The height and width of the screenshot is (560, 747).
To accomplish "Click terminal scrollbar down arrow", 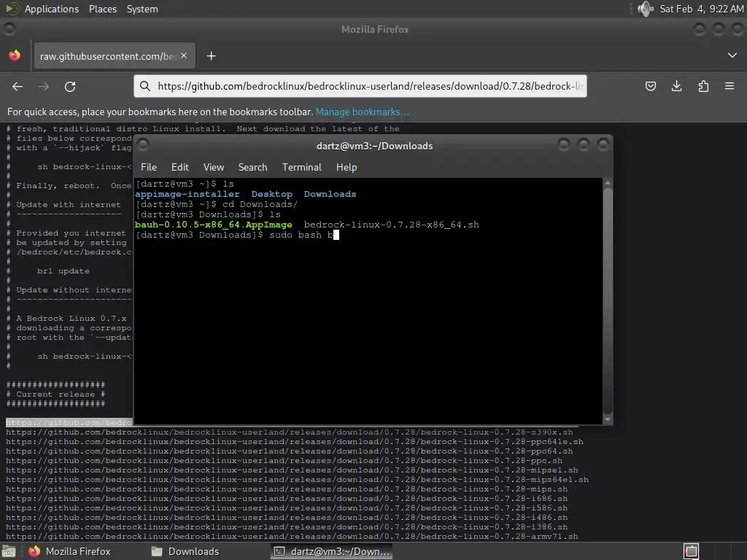I will click(608, 419).
